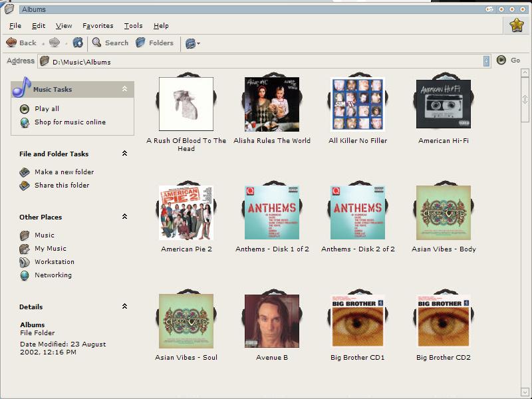Open the My Music link

tap(51, 249)
